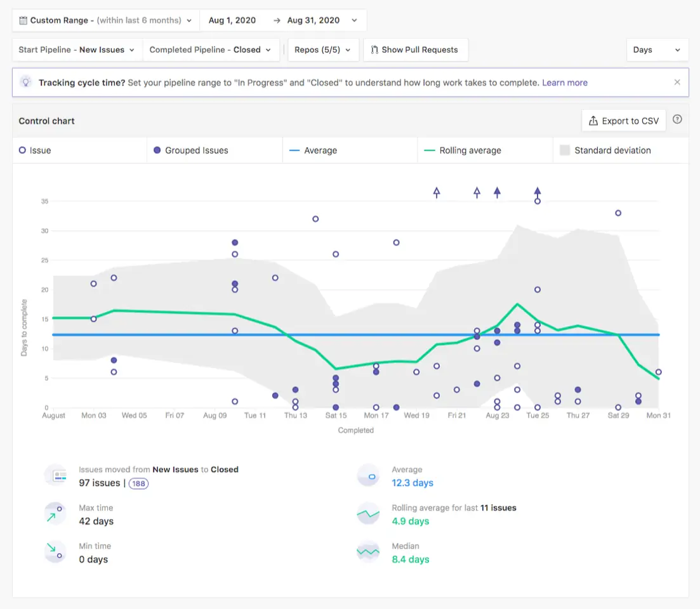Click the 8.4 days median value
Screen dimensions: 700x609
(410, 560)
